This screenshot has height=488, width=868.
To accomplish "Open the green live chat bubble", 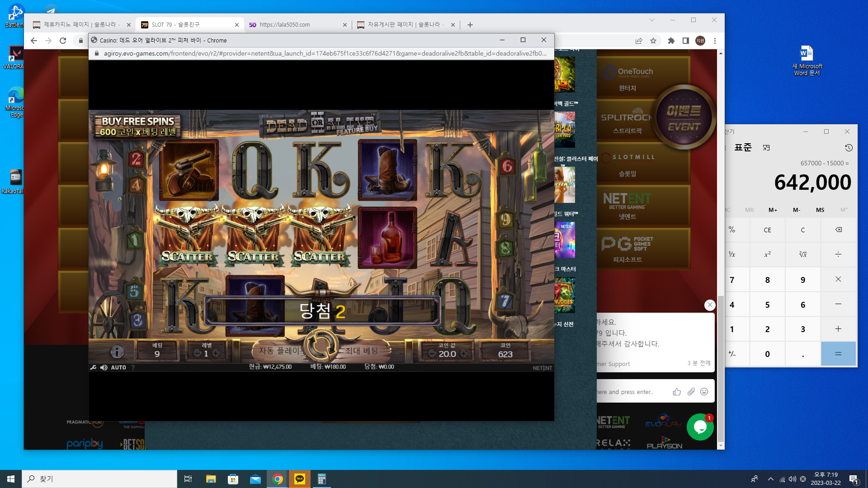I will (700, 427).
